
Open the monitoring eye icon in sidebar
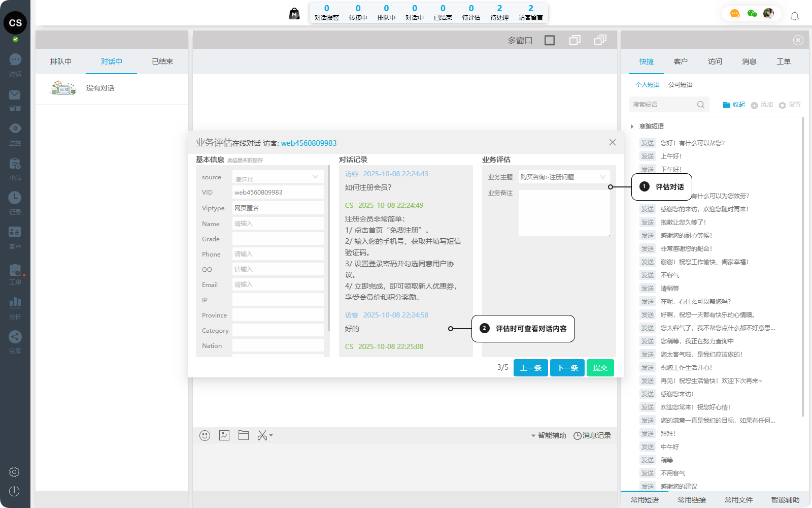(15, 129)
